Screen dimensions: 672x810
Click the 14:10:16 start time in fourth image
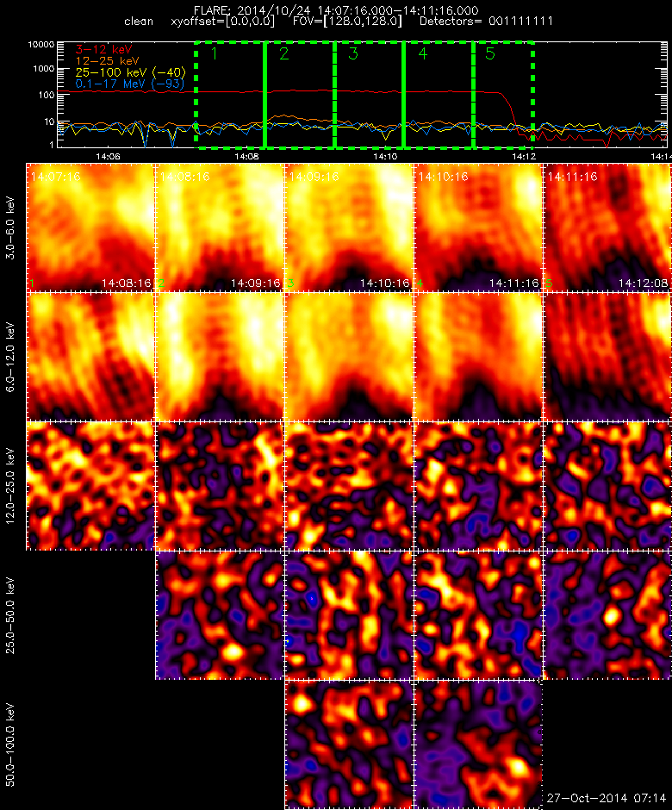[443, 177]
